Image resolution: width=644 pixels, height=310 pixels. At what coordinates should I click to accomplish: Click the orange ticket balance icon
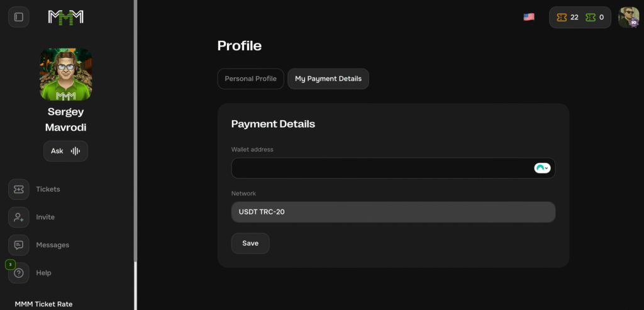[562, 18]
